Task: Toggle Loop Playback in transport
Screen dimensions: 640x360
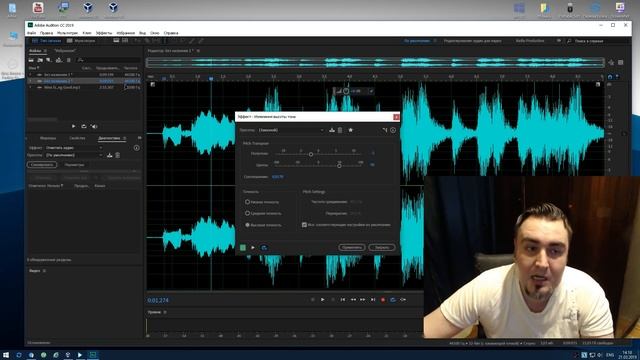Action: pyautogui.click(x=393, y=300)
